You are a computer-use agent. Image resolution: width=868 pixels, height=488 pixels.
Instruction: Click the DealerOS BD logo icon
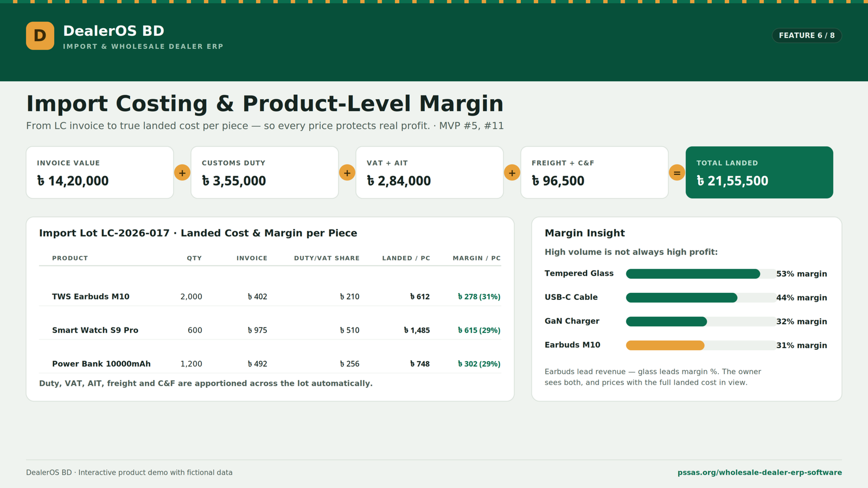(40, 36)
